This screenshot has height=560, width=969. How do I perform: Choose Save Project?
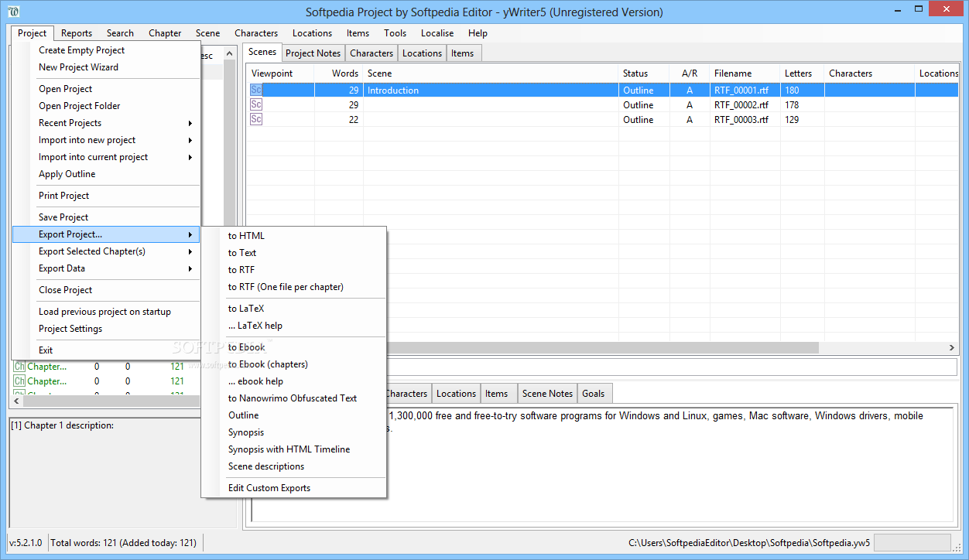click(106, 217)
